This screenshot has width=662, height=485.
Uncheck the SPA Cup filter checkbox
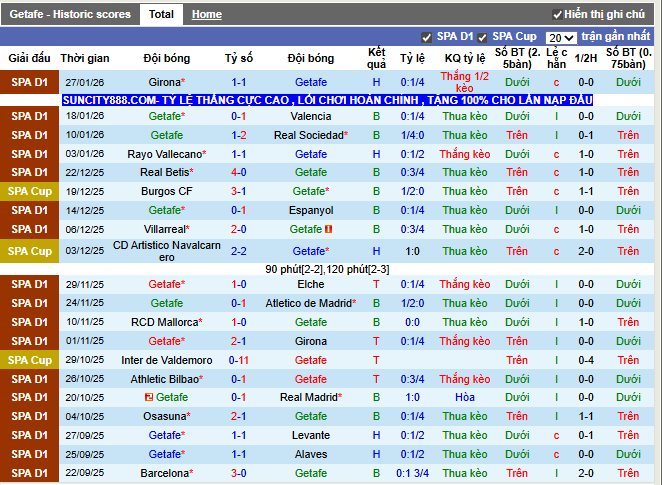482,37
